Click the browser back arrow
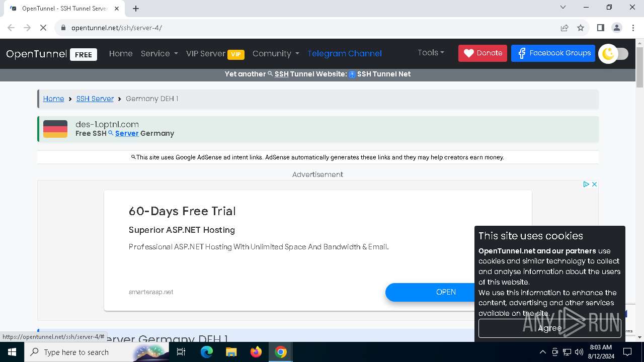 click(11, 28)
